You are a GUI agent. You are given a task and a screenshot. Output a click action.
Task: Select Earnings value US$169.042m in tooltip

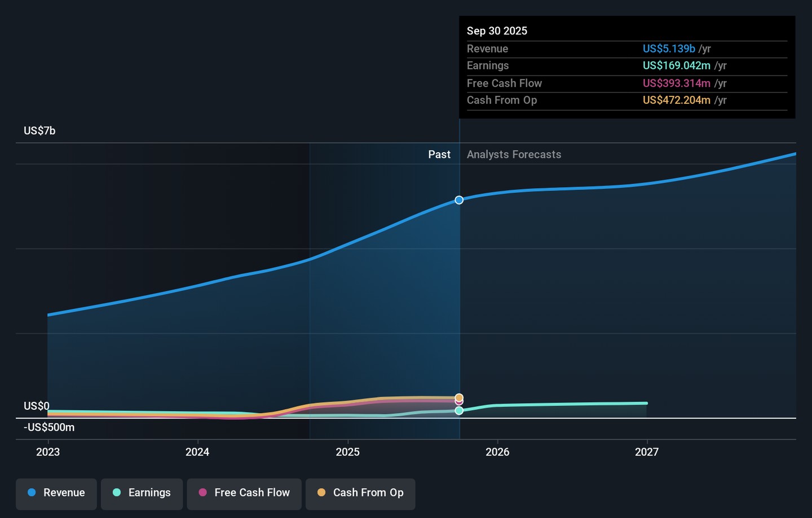(x=676, y=66)
